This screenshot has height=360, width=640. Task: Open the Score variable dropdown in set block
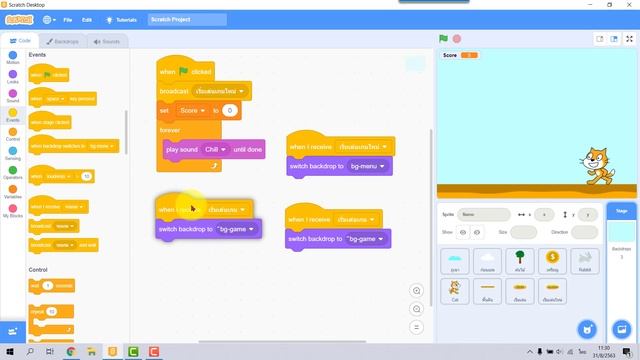tap(192, 111)
